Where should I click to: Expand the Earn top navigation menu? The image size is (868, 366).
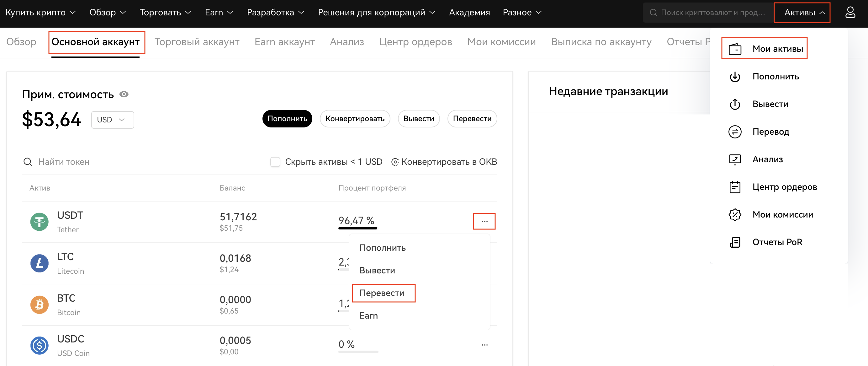pyautogui.click(x=219, y=13)
